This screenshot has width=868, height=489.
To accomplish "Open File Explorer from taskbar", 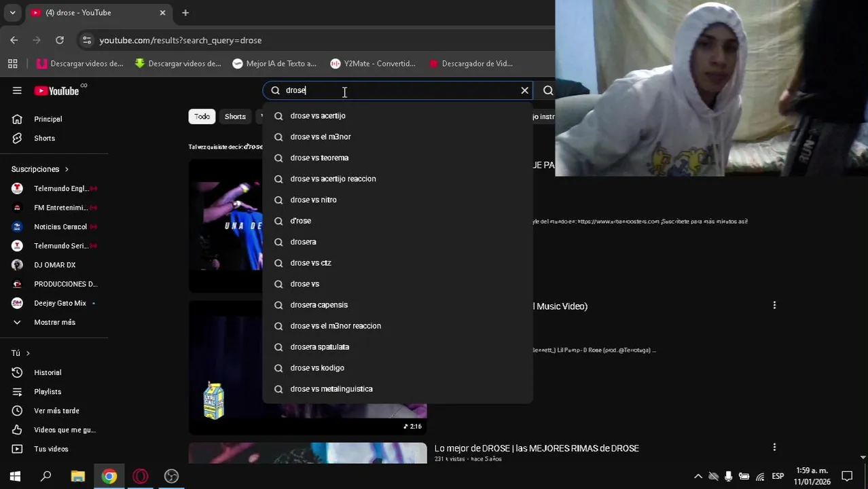I will [77, 476].
